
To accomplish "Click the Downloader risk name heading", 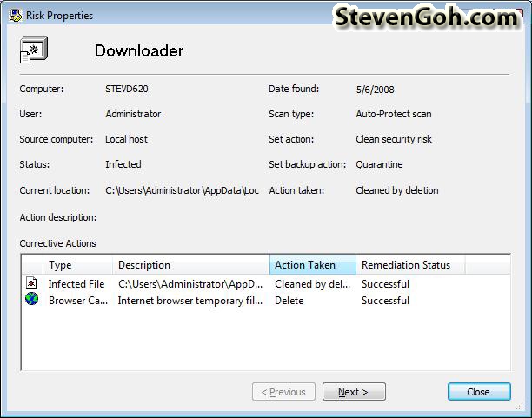I will [x=139, y=51].
